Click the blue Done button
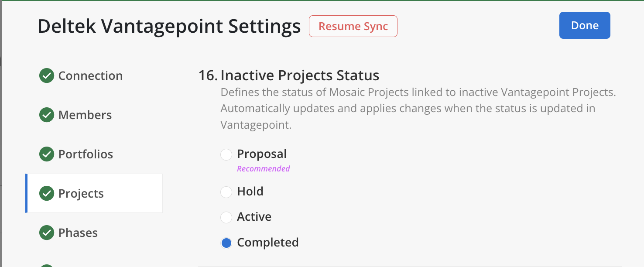Image resolution: width=644 pixels, height=267 pixels. [585, 25]
